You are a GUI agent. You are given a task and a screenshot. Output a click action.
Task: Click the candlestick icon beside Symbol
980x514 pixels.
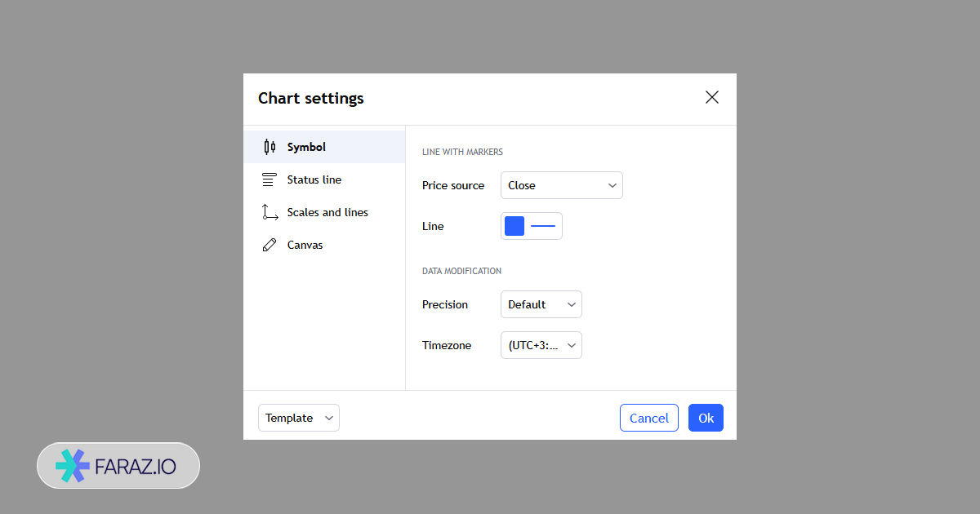269,147
